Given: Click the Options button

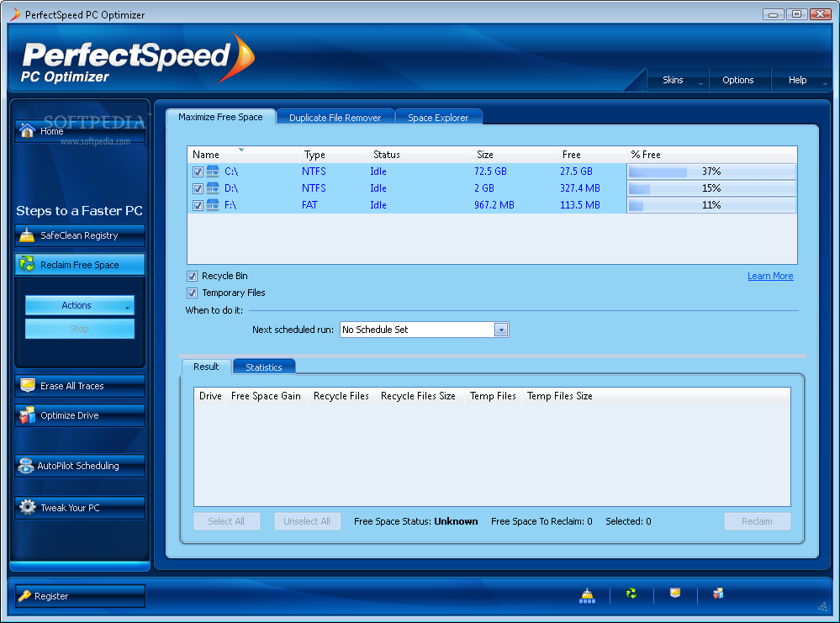Looking at the screenshot, I should (x=737, y=80).
